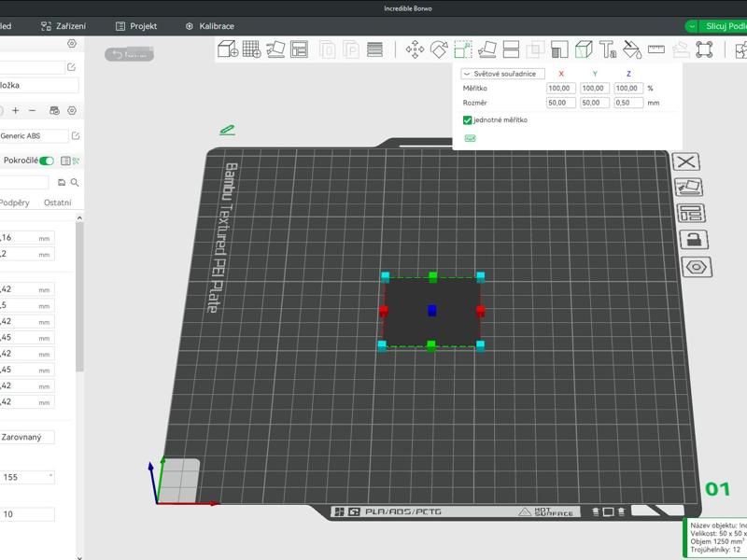Click the plate's arrange objects icon
The width and height of the screenshot is (747, 560).
coord(691,214)
